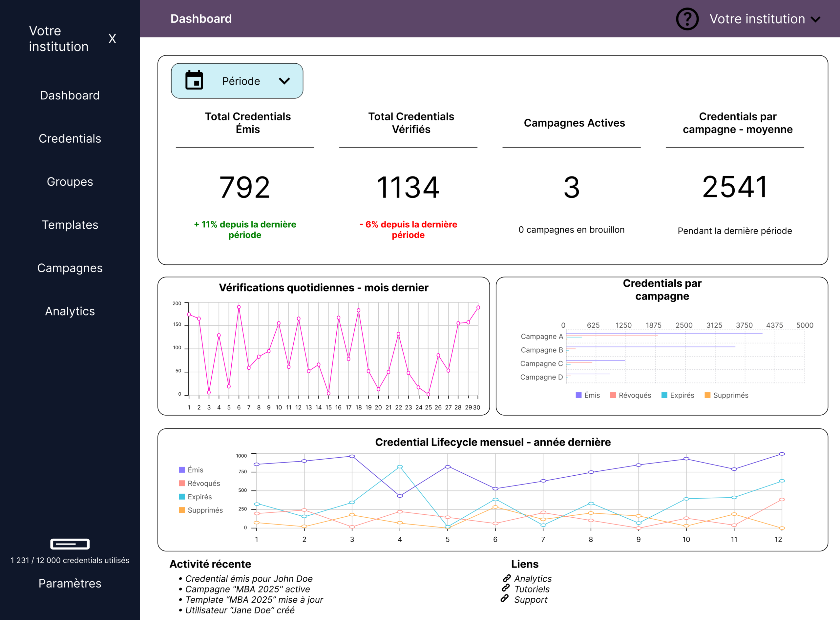The height and width of the screenshot is (620, 840).
Task: Click the link icon beside Tutoriels
Action: click(x=506, y=588)
